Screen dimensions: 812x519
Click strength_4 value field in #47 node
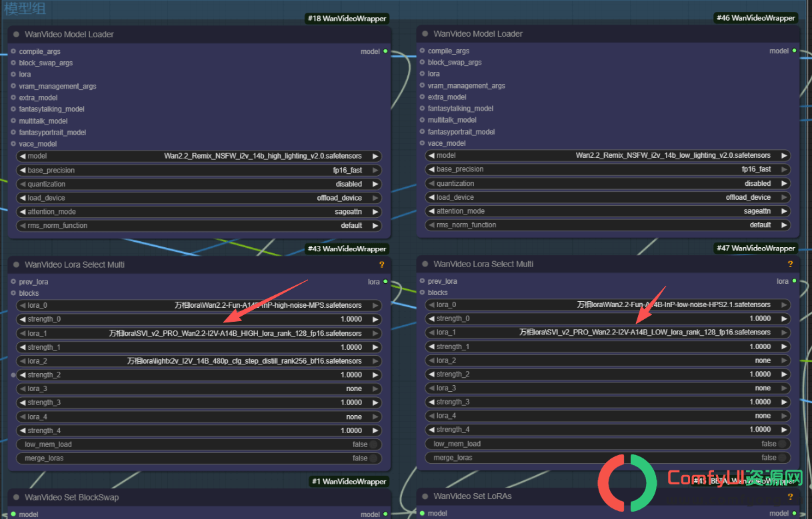point(608,430)
